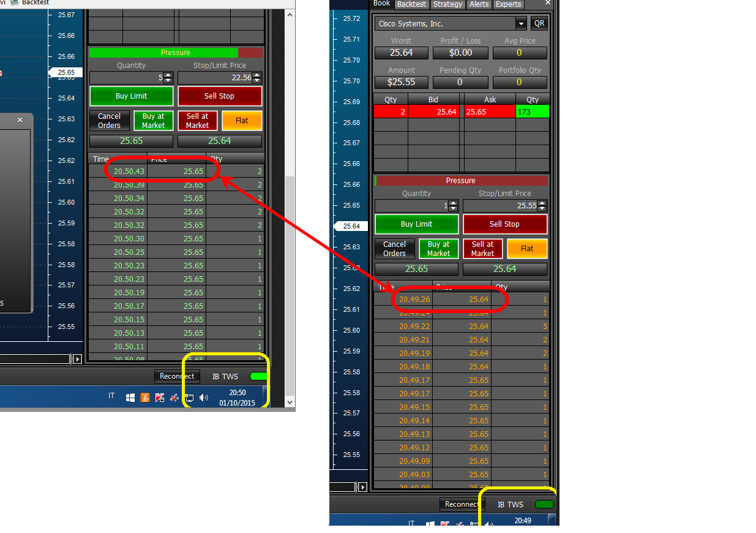The width and height of the screenshot is (756, 533).
Task: Close the small gray popup window
Action: 20,120
